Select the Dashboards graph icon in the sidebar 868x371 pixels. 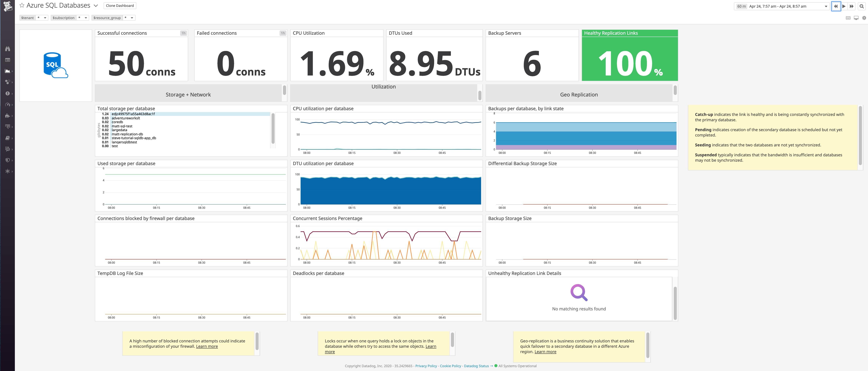pyautogui.click(x=8, y=71)
